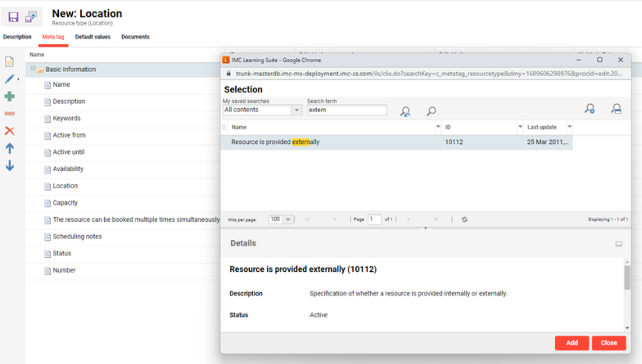Click the reset search icon
Screen dimensions: 642x364
click(405, 111)
